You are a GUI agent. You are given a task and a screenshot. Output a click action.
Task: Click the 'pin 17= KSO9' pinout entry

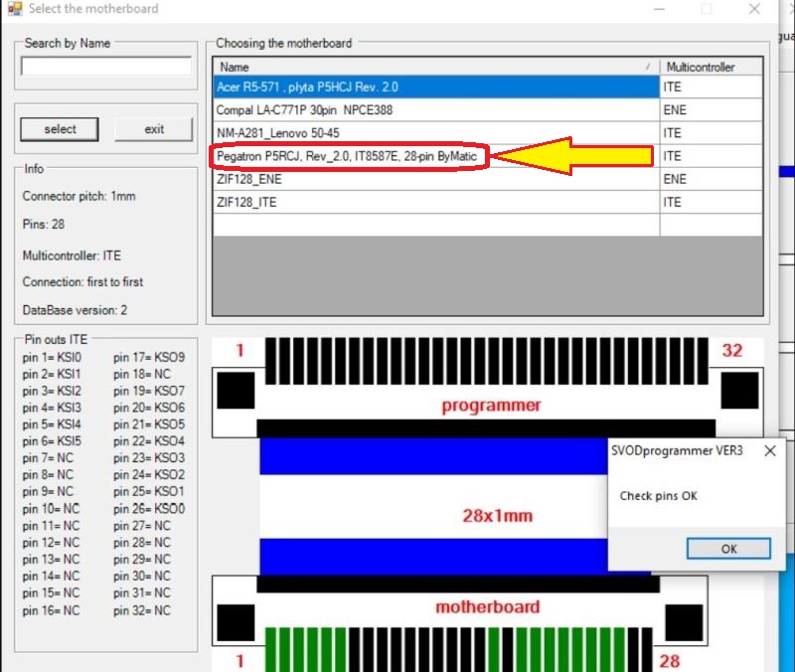coord(149,358)
